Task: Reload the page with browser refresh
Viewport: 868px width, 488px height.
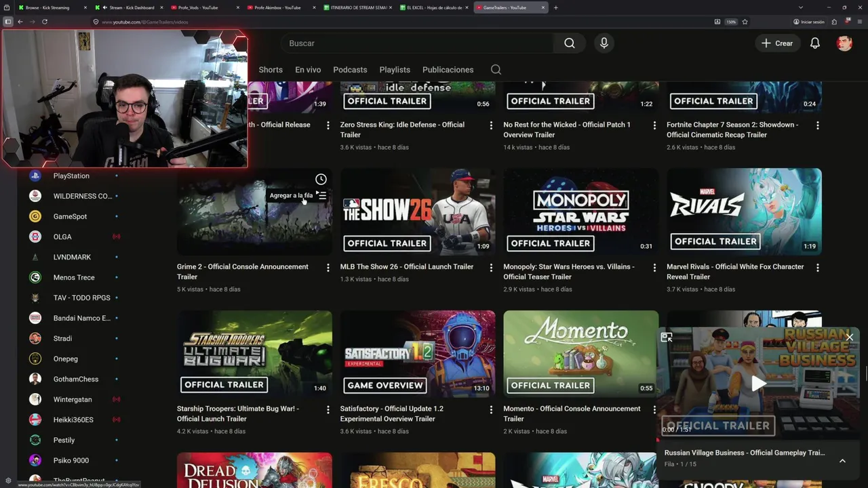Action: [45, 22]
